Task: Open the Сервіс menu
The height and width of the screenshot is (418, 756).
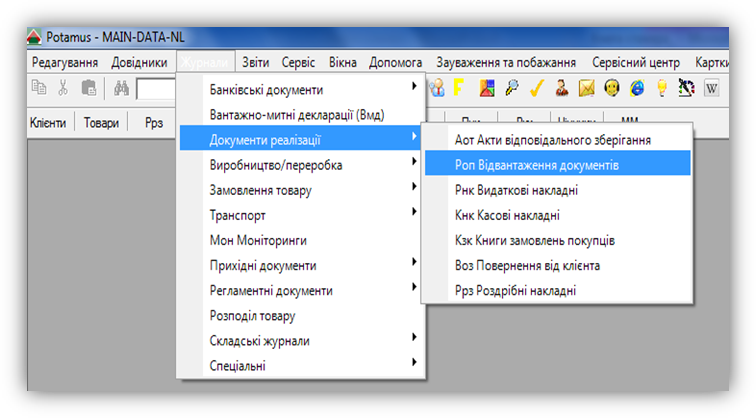Action: [298, 62]
